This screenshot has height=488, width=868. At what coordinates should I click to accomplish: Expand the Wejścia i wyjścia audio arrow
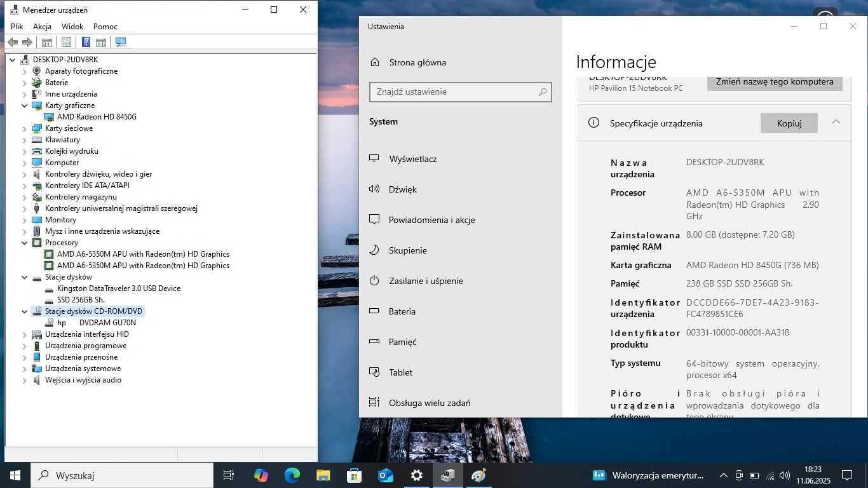(25, 380)
